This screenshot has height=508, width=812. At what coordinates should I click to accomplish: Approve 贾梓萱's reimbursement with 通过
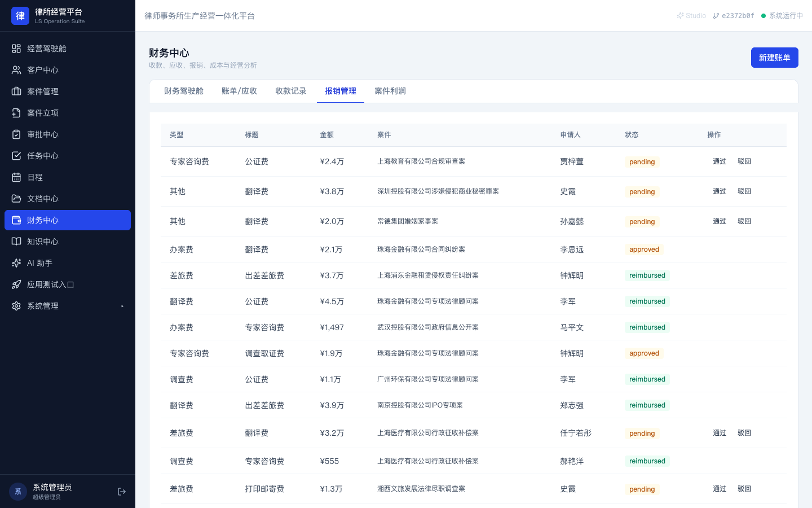(720, 161)
